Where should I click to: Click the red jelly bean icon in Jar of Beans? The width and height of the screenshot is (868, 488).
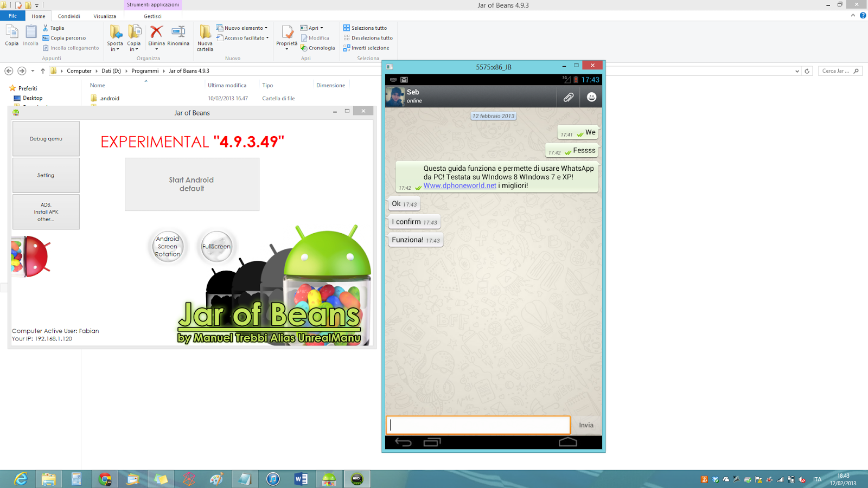click(31, 256)
